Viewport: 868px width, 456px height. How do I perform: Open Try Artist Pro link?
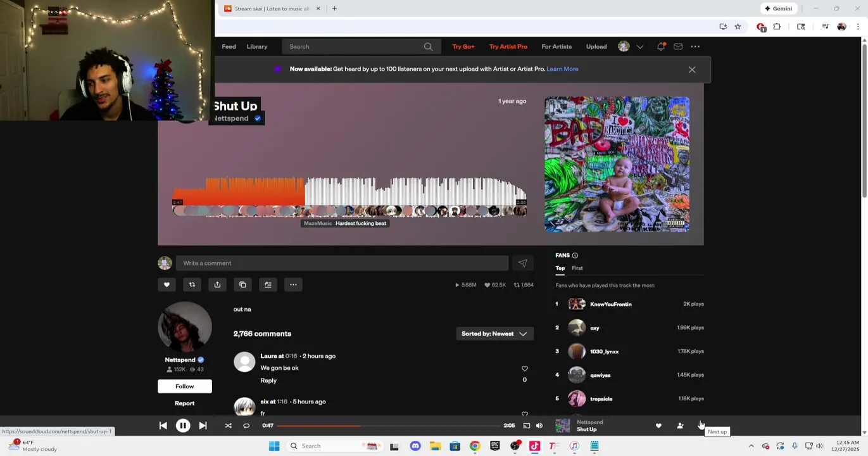click(x=508, y=46)
